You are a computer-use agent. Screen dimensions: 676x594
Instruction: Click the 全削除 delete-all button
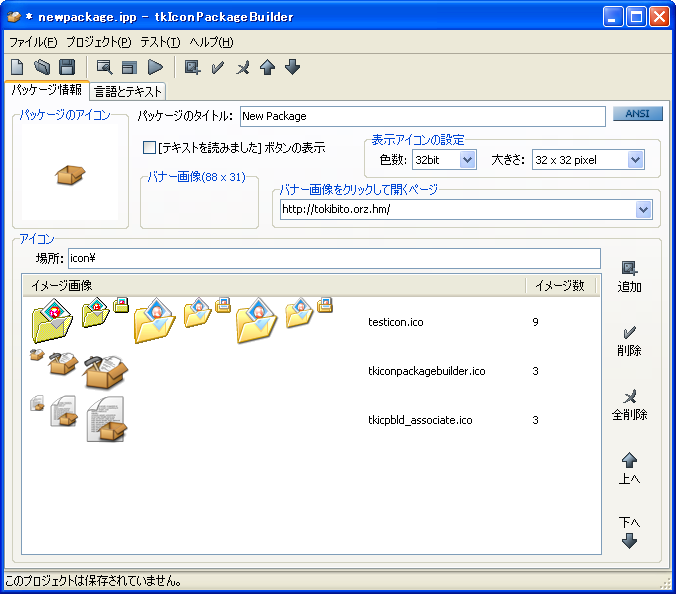629,405
